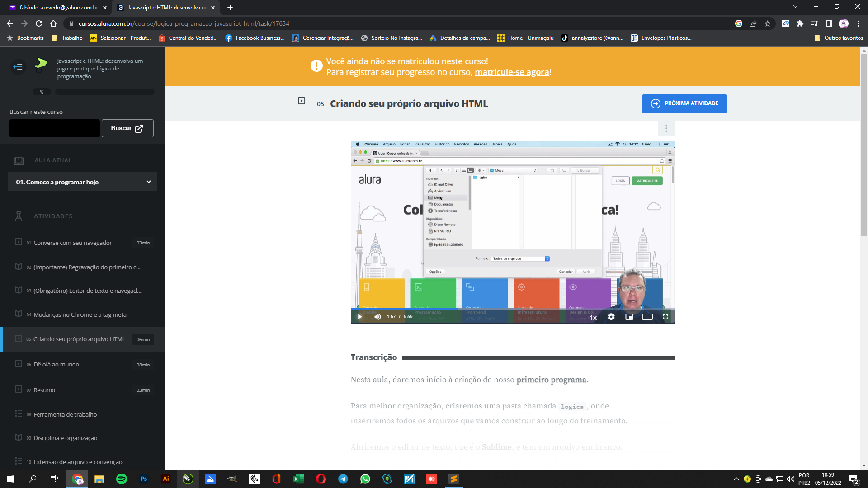The height and width of the screenshot is (488, 868).
Task: Open the tab search dropdown arrow
Action: point(795,7)
